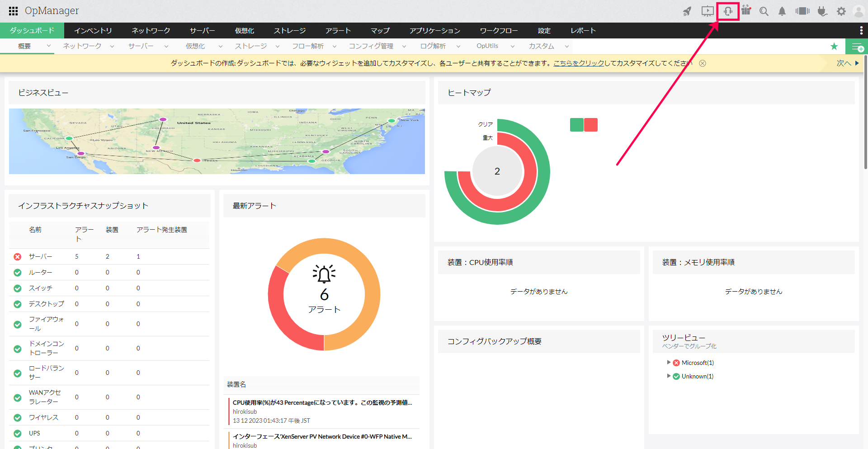Open the gear settings icon

point(841,11)
